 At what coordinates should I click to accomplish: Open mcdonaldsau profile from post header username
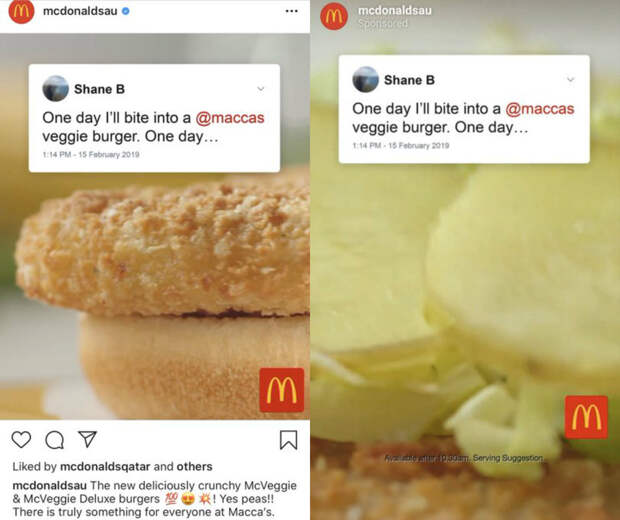tap(80, 11)
